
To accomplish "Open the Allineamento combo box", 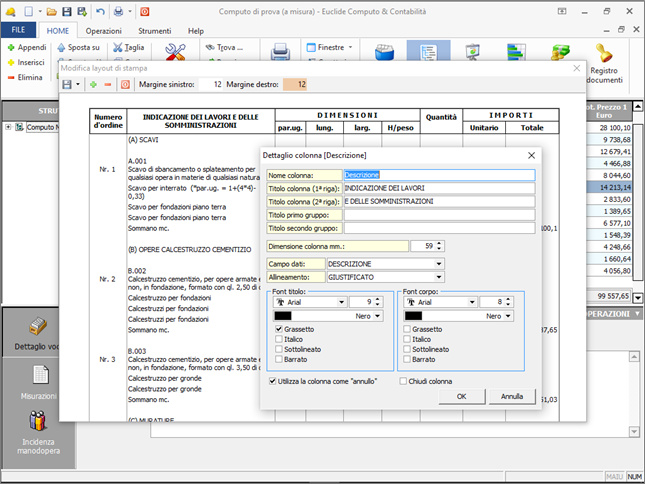I will 439,277.
